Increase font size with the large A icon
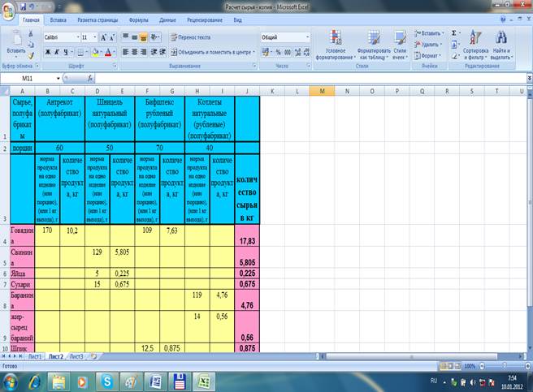533x392 pixels. tap(103, 37)
